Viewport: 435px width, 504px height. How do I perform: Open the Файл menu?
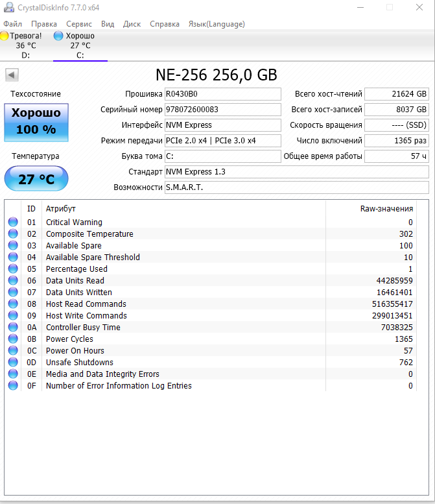(12, 24)
